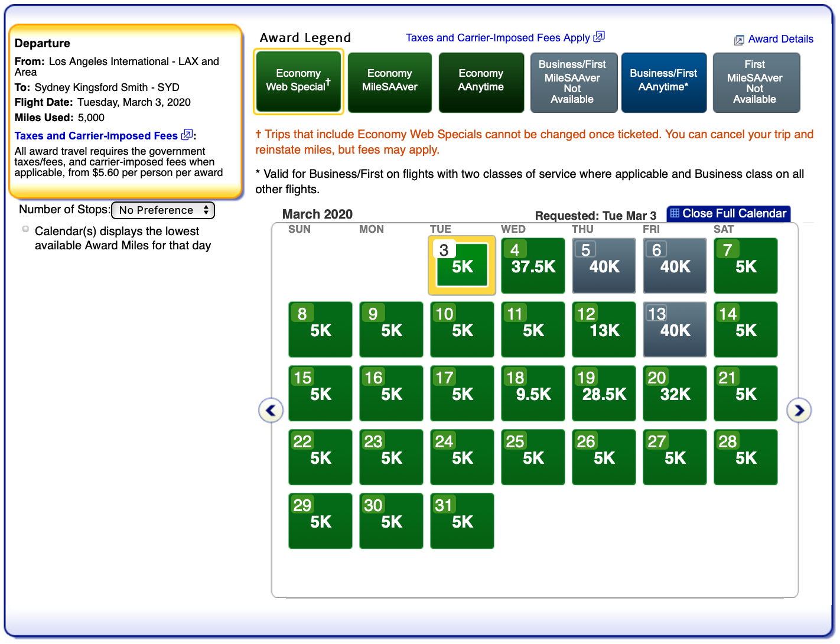840x644 pixels.
Task: Pick March 27 at 5K miles
Action: point(675,457)
